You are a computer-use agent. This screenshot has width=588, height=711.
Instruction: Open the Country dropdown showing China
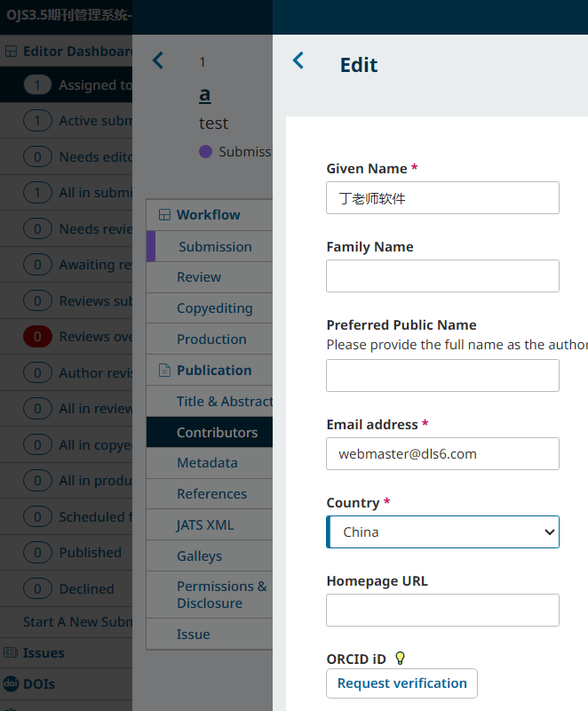point(442,532)
